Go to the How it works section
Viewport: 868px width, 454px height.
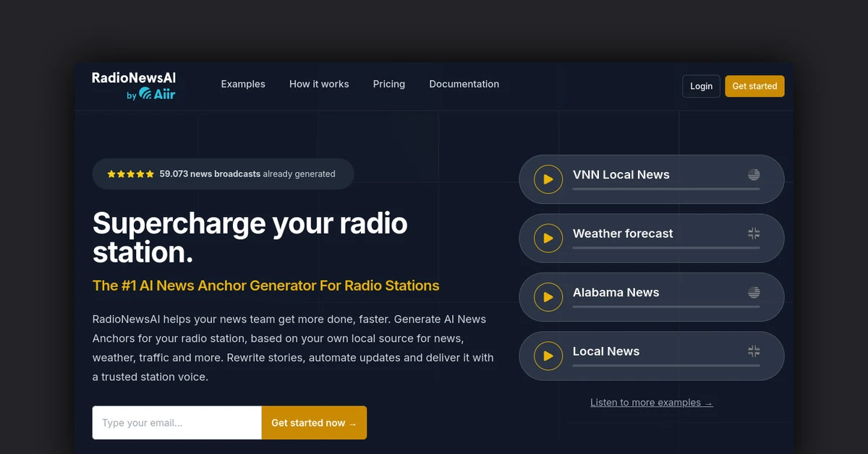tap(319, 84)
